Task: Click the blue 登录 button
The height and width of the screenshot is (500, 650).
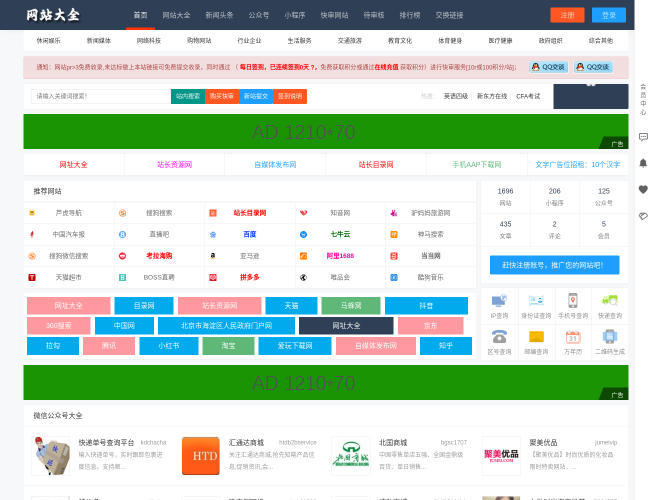Action: point(609,15)
